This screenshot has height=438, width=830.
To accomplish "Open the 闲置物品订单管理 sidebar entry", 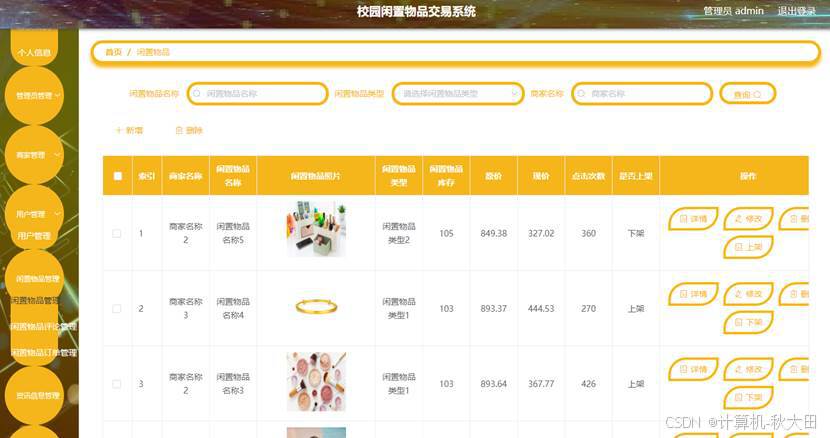I will (43, 353).
